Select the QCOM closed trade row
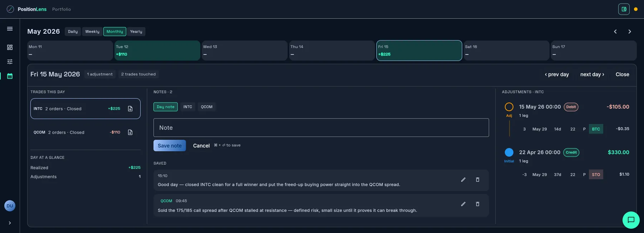The image size is (644, 233). click(86, 132)
